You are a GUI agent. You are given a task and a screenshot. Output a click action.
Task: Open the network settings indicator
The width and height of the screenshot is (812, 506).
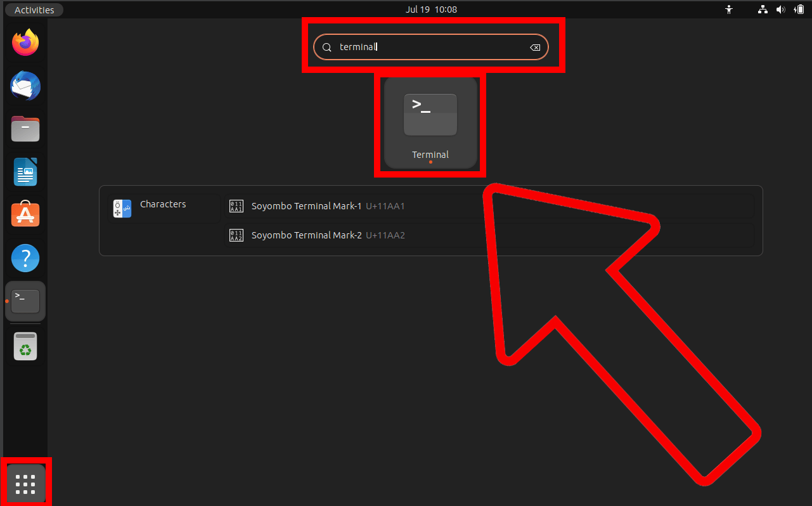[x=763, y=9]
